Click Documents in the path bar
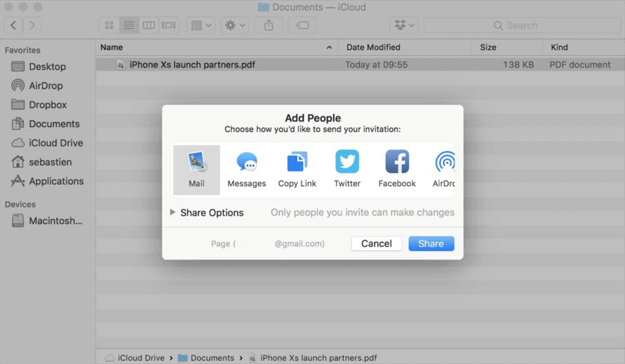The width and height of the screenshot is (625, 364). point(206,358)
